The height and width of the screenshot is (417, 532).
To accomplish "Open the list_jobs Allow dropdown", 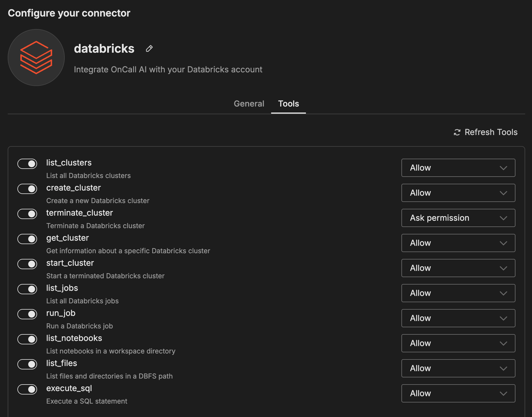I will [458, 293].
